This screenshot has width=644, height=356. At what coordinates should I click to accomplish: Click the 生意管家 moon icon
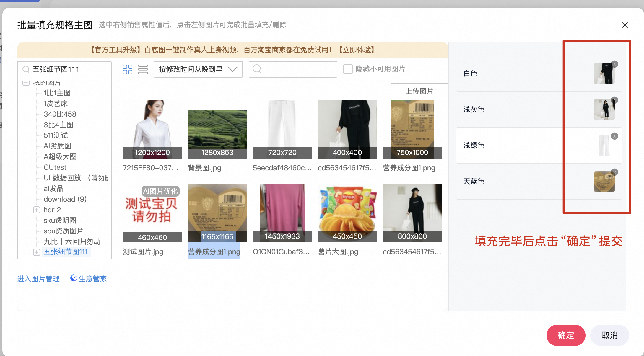click(x=74, y=278)
